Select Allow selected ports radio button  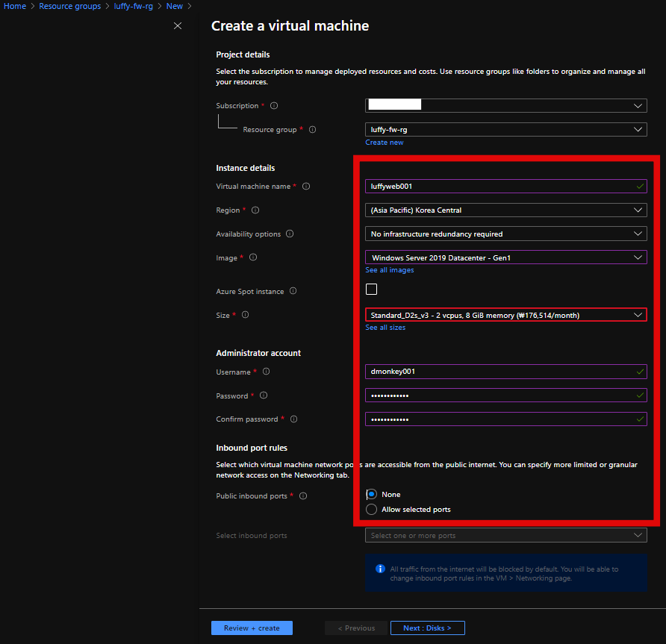pyautogui.click(x=372, y=510)
